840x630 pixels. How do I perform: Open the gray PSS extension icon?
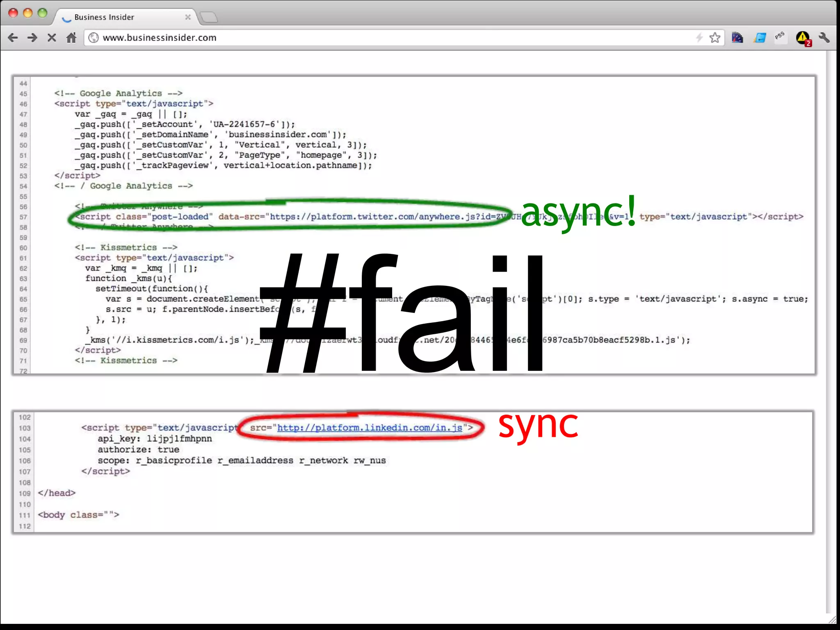[x=781, y=37]
